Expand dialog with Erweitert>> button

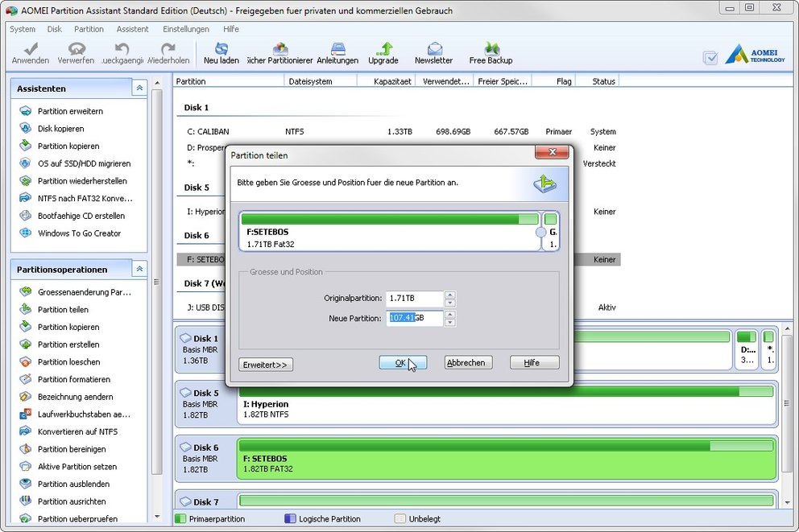pos(266,365)
